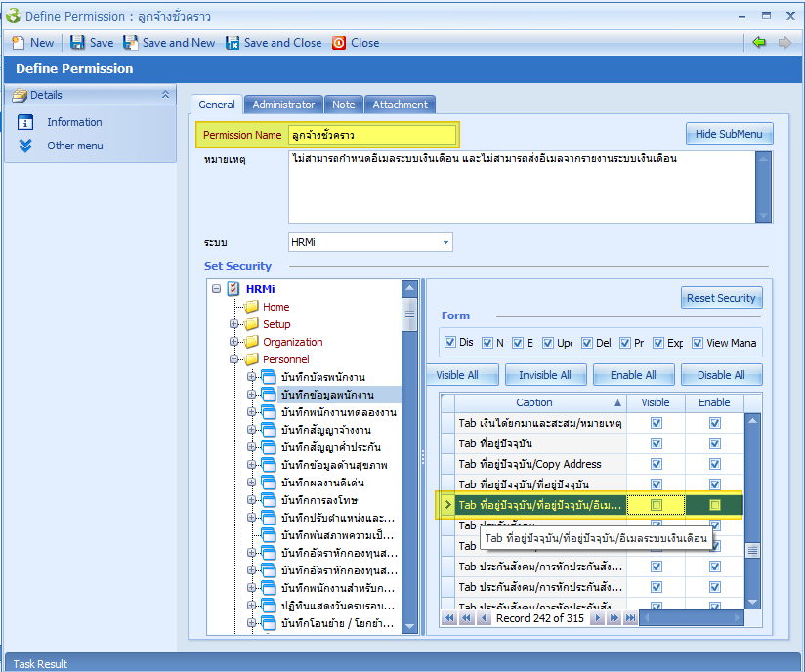Expand the Setup tree folder

[x=234, y=324]
